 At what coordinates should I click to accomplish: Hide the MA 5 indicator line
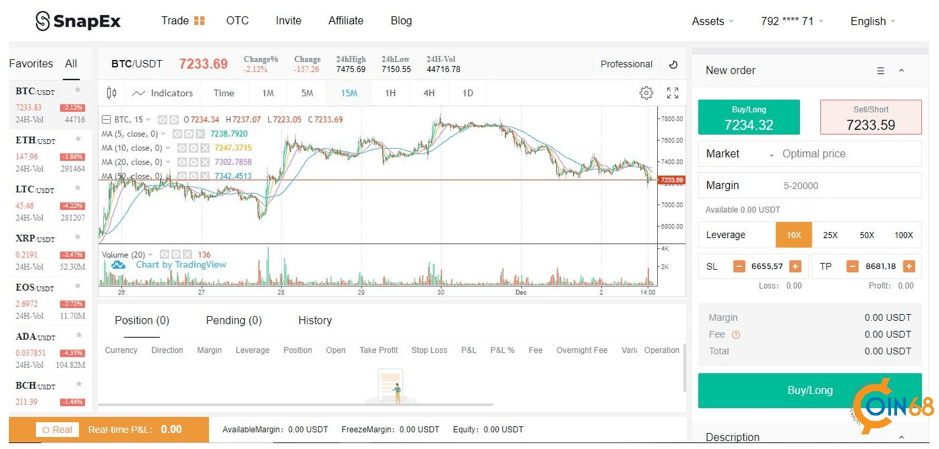pos(177,134)
